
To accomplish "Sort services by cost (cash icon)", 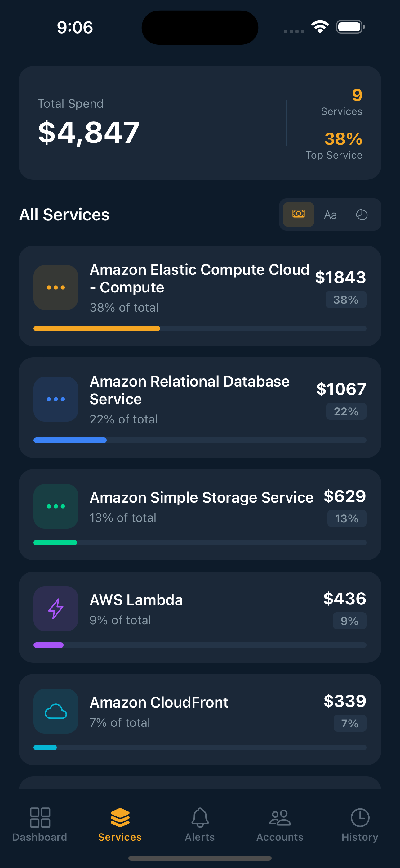I will (x=298, y=215).
